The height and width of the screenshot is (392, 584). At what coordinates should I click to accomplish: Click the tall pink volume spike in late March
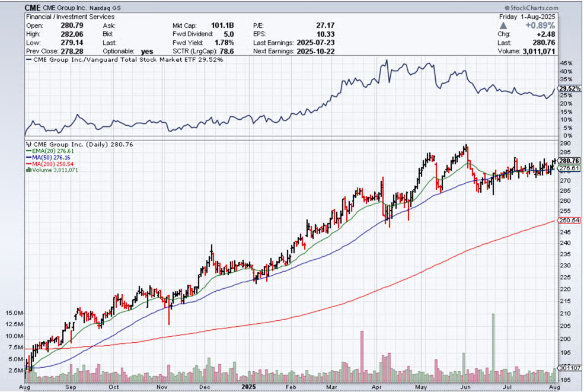362,356
